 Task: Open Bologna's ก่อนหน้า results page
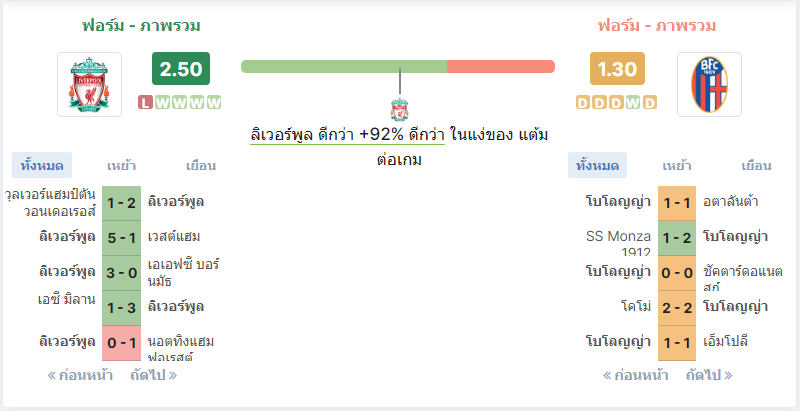tap(635, 376)
